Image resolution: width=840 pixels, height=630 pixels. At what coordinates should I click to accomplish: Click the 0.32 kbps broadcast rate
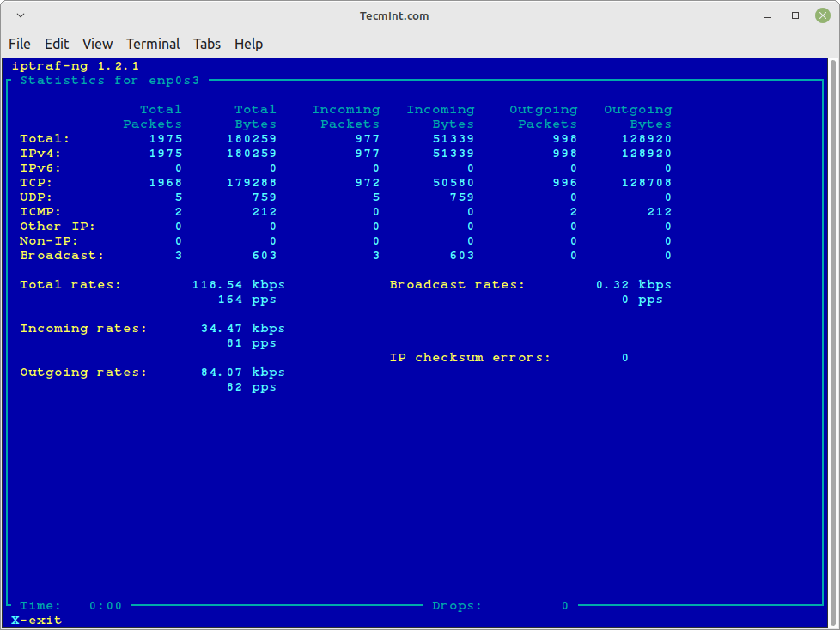pos(634,285)
